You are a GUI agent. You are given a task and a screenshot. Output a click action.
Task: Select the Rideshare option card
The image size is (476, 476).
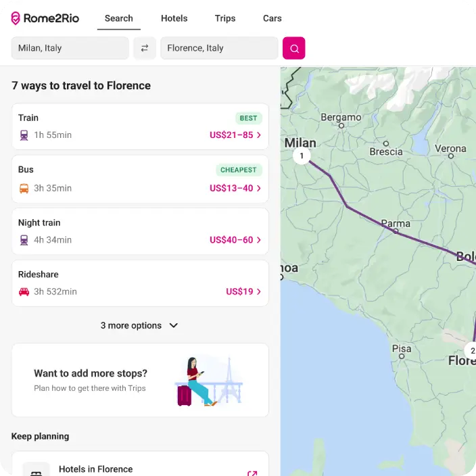coord(140,283)
